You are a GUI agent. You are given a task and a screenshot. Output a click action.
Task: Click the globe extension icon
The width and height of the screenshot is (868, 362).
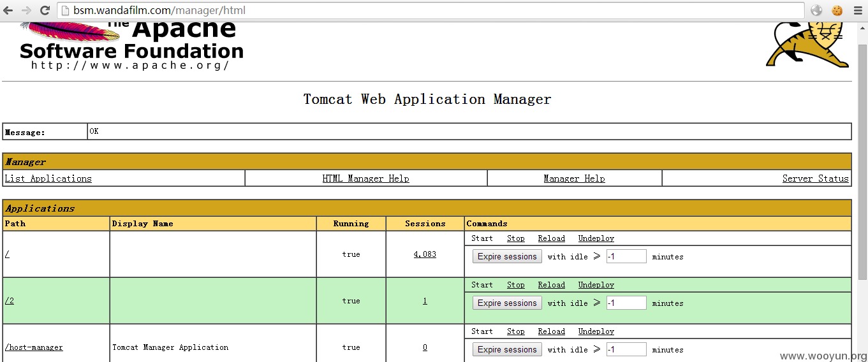pyautogui.click(x=816, y=10)
